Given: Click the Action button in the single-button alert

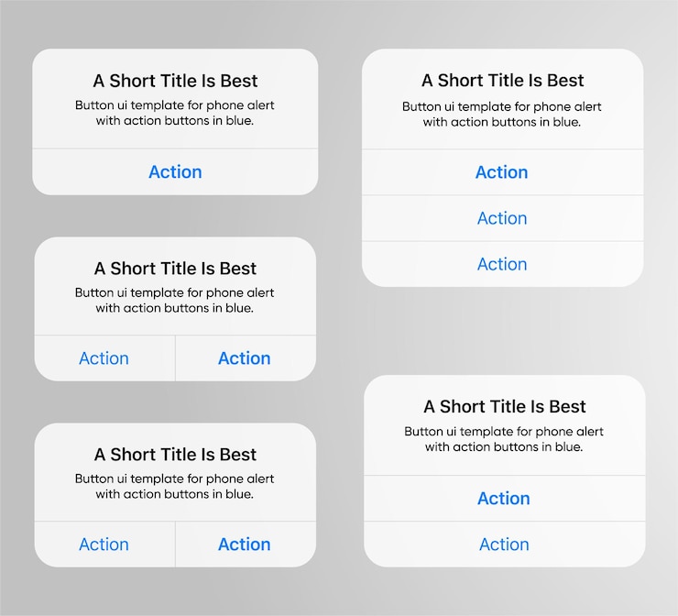Looking at the screenshot, I should (x=175, y=171).
